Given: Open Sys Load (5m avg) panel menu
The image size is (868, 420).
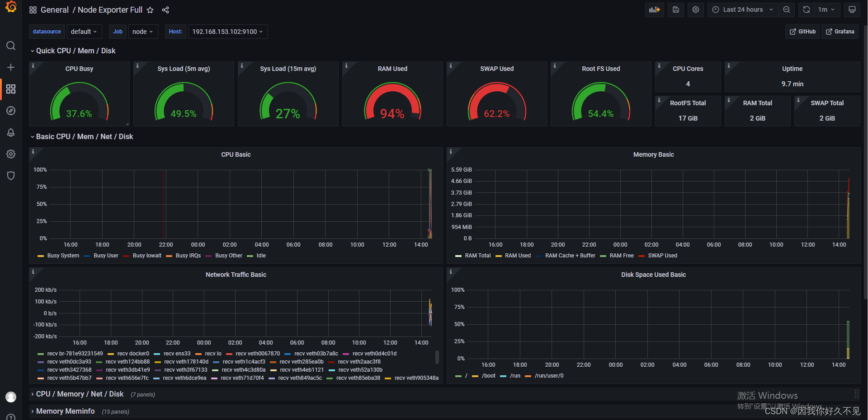Looking at the screenshot, I should pos(184,69).
